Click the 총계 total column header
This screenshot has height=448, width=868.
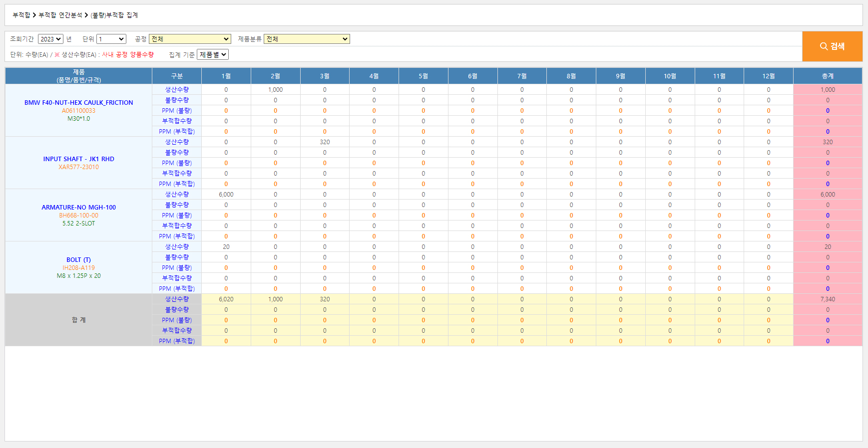[828, 76]
